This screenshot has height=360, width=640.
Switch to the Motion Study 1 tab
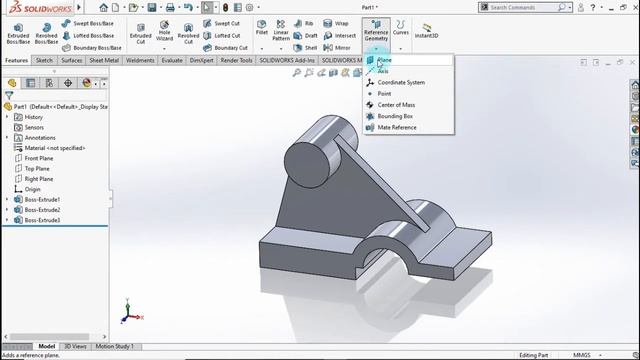[x=114, y=347]
